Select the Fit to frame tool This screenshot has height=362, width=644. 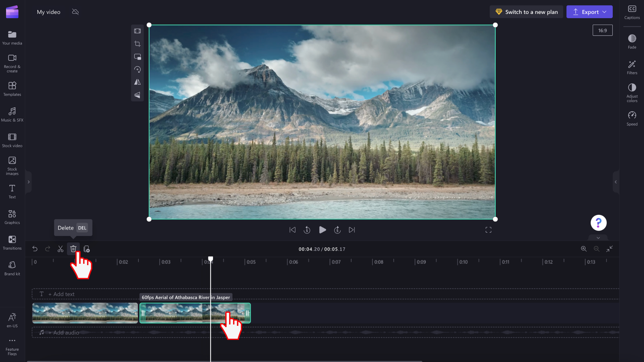[138, 31]
